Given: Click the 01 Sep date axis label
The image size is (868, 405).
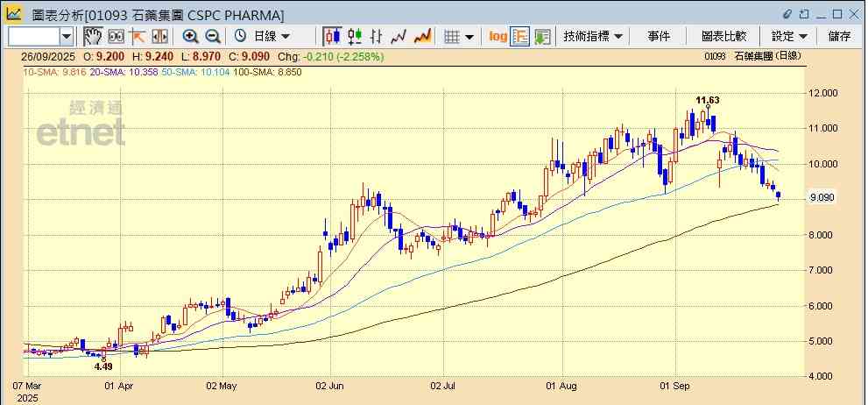Looking at the screenshot, I should [674, 386].
